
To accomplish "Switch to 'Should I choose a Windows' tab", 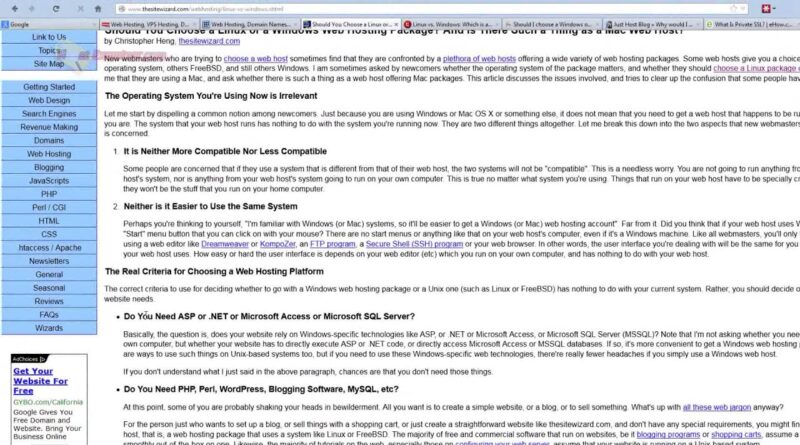I will click(553, 24).
